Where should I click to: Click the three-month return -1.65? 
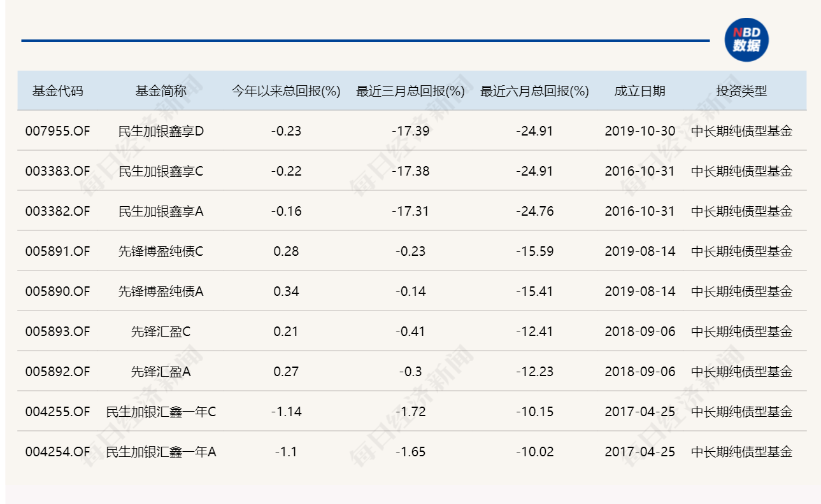tap(410, 452)
